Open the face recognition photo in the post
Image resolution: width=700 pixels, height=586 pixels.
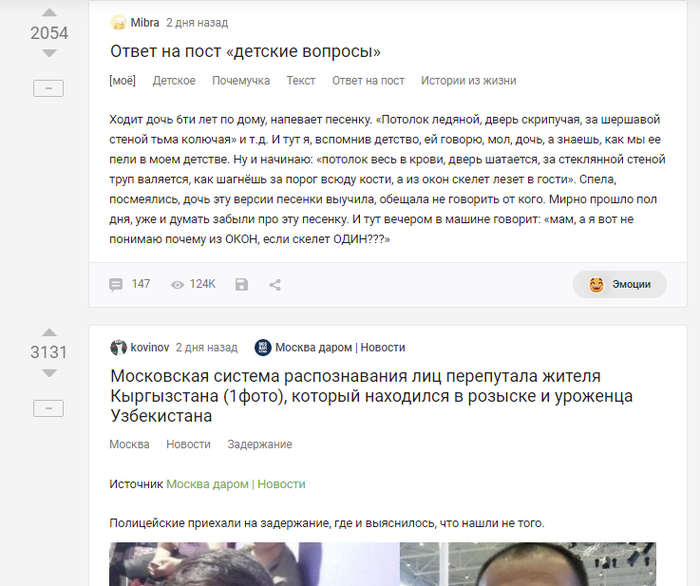(383, 564)
